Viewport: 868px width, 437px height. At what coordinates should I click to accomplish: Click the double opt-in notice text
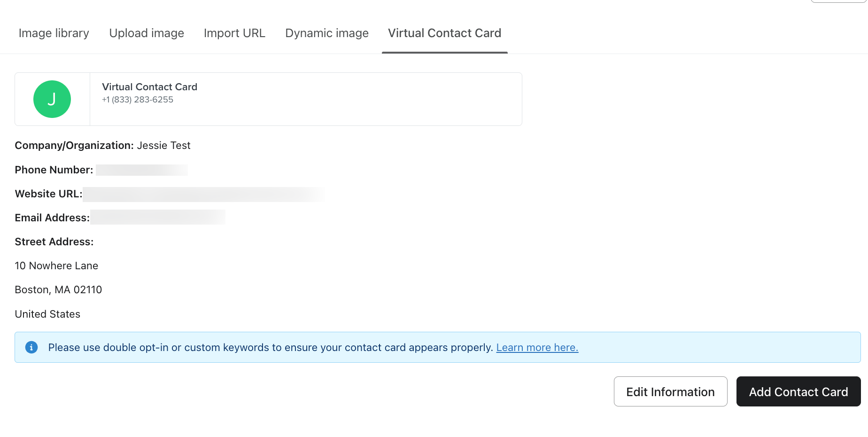[270, 347]
